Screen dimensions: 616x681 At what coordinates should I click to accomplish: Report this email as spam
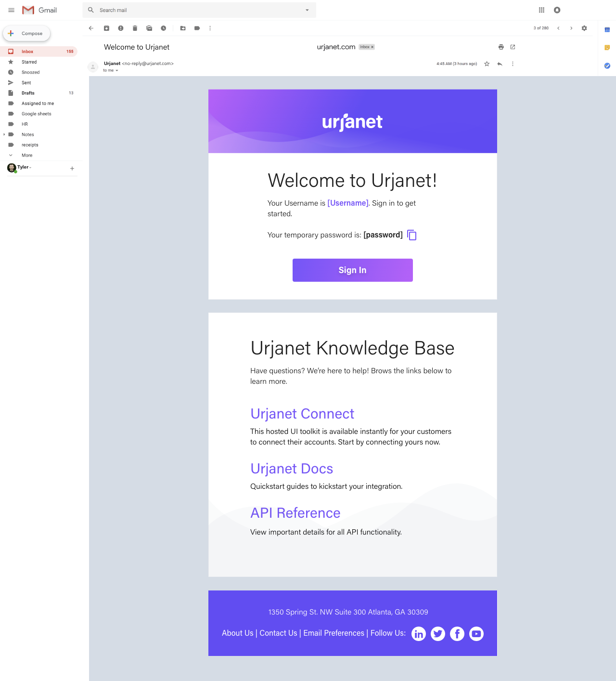pos(121,28)
